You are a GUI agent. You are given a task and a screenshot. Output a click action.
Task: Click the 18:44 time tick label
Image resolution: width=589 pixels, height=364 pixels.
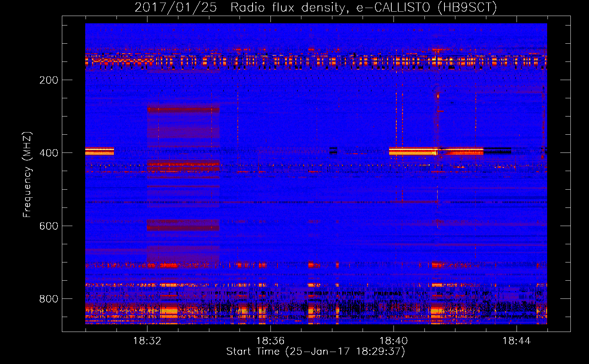click(517, 341)
